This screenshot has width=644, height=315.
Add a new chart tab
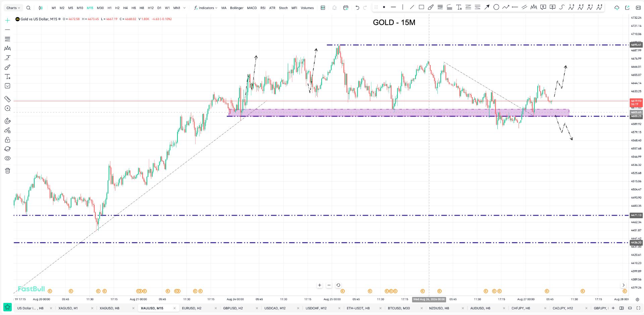coord(613,308)
